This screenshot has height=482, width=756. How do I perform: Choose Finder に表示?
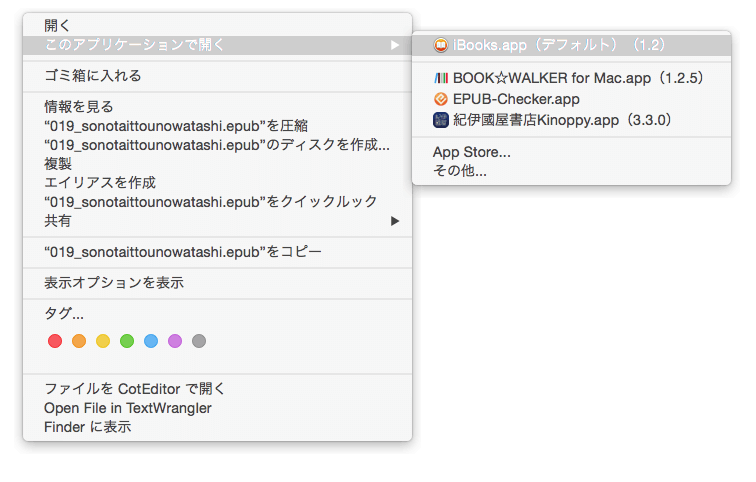click(217, 427)
